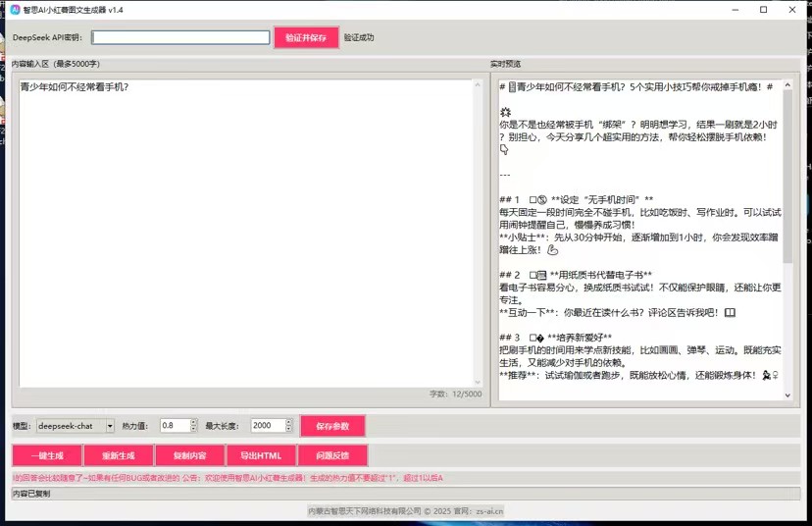The height and width of the screenshot is (526, 812).
Task: Click the input area scrollbar down arrow
Action: click(478, 383)
